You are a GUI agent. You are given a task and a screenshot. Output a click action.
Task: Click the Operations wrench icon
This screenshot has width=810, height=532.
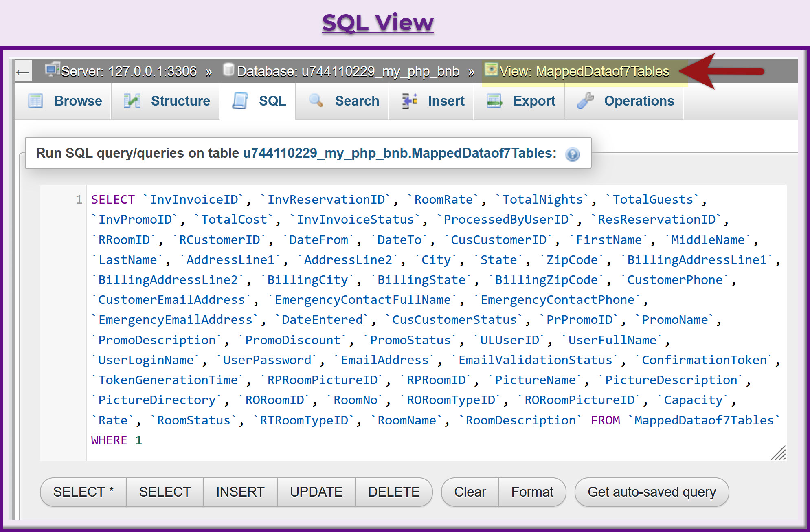[586, 101]
